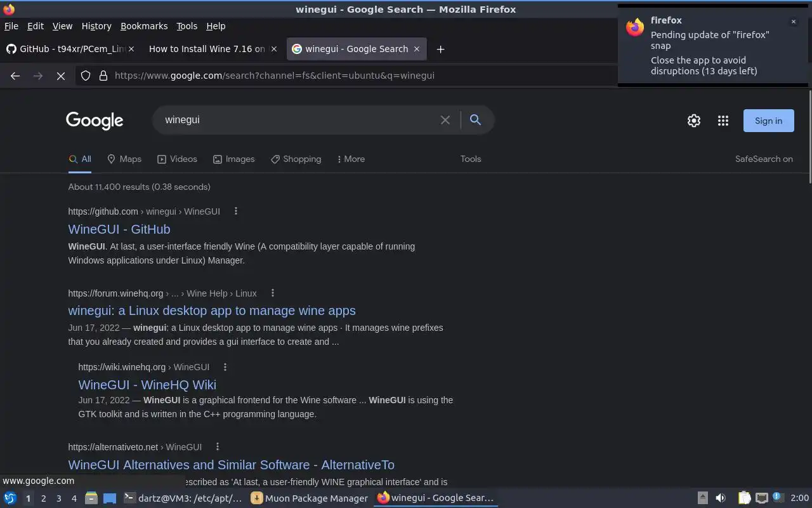Click the clock showing 2:00
The width and height of the screenshot is (812, 508).
point(799,498)
